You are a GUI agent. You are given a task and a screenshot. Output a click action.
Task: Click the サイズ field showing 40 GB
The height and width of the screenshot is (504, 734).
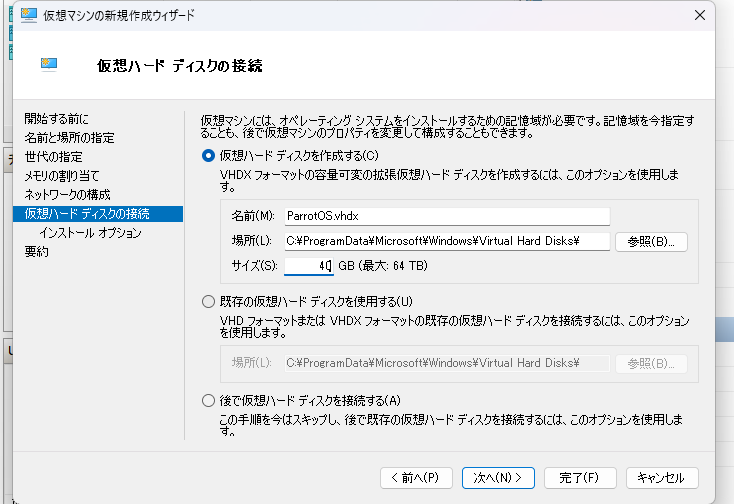coord(308,266)
